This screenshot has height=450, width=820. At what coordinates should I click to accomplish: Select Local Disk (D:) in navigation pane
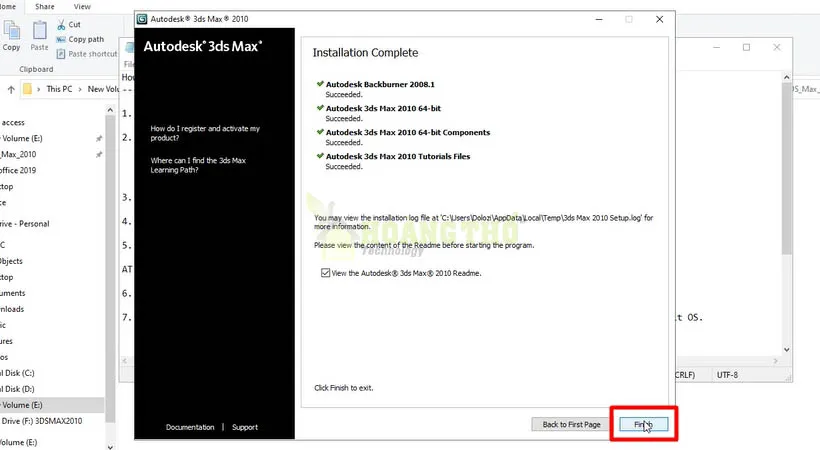[17, 389]
